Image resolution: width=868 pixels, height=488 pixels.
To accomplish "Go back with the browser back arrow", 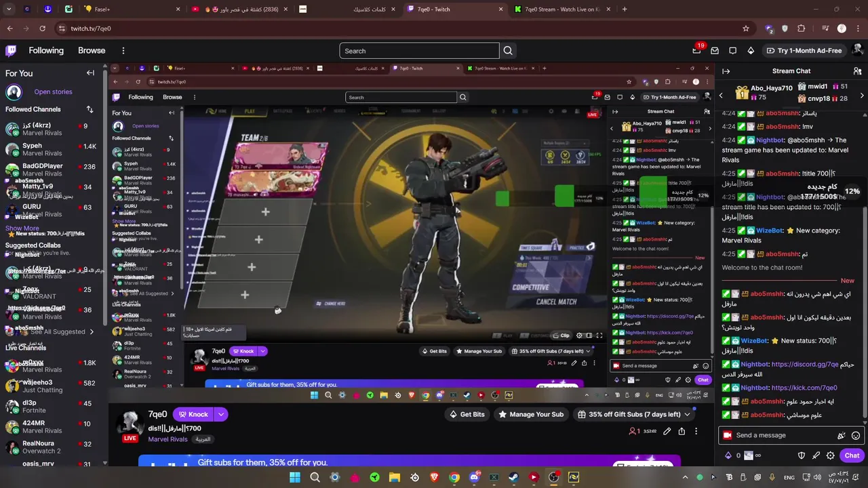I will click(x=9, y=28).
